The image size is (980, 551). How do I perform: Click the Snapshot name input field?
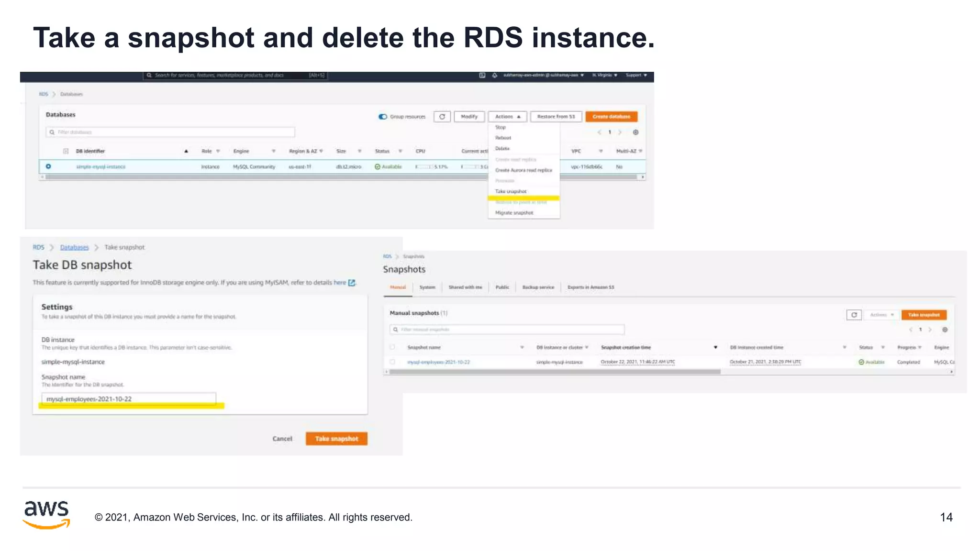click(129, 399)
